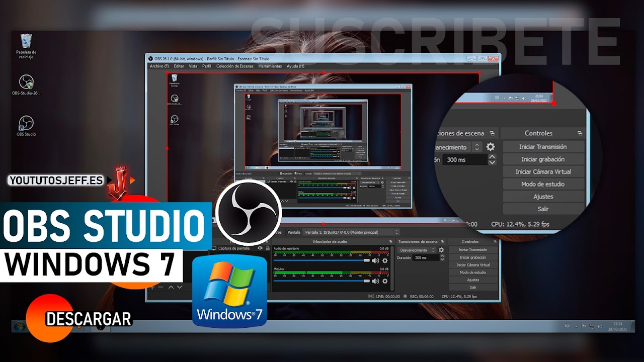
Task: Mute Audio del escritorio speaker icon
Action: [375, 260]
